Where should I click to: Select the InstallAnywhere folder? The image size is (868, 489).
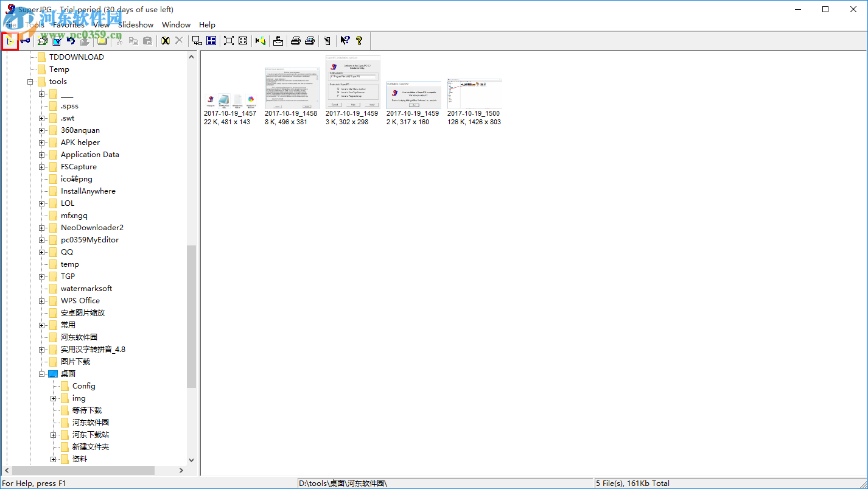(88, 191)
